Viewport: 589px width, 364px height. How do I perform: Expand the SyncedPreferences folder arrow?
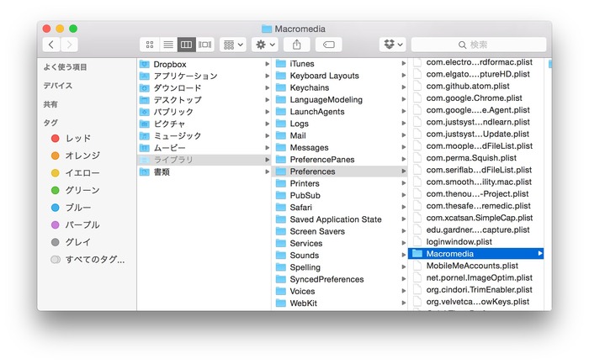click(x=404, y=279)
